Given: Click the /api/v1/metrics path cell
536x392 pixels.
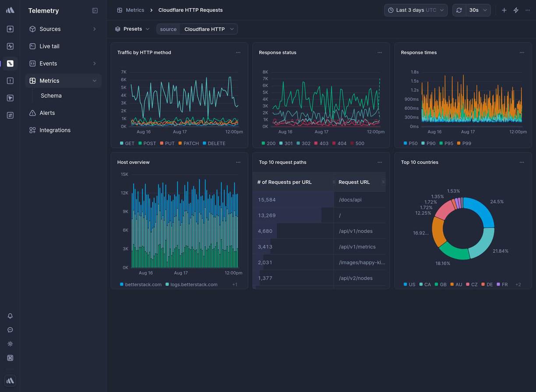Looking at the screenshot, I should pyautogui.click(x=360, y=247).
